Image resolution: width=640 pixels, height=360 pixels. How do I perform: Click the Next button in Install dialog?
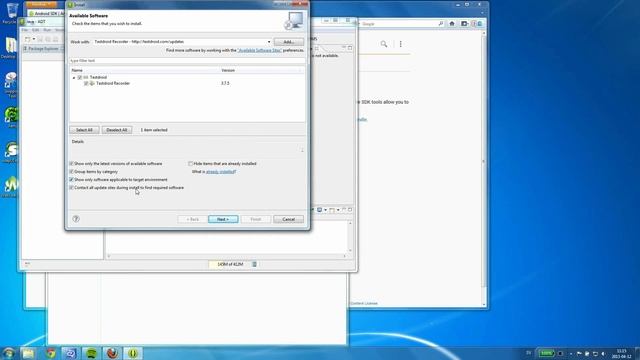[223, 219]
